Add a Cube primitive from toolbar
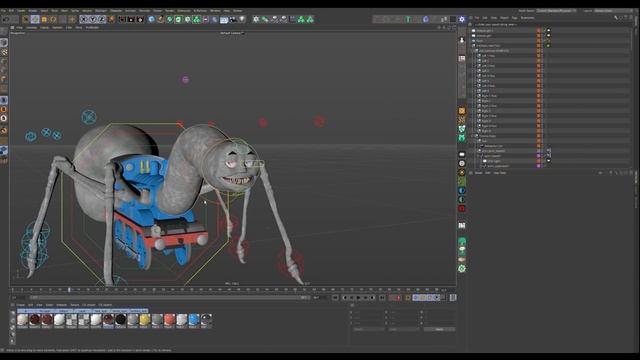Screen dimensions: 640x360 tap(151, 19)
